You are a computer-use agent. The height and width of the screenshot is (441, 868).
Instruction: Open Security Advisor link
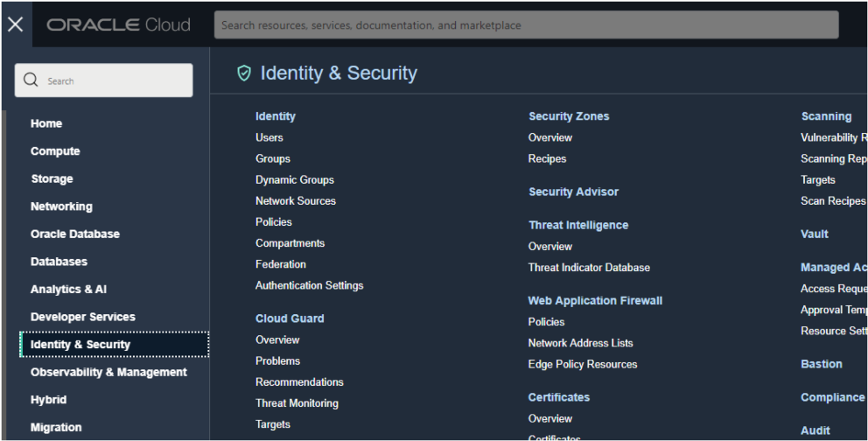click(573, 192)
